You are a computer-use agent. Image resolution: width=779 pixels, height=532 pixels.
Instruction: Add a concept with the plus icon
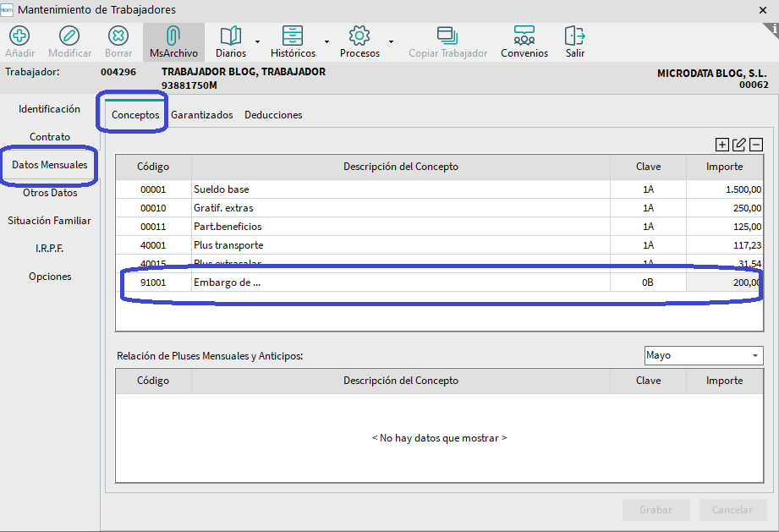pyautogui.click(x=721, y=145)
